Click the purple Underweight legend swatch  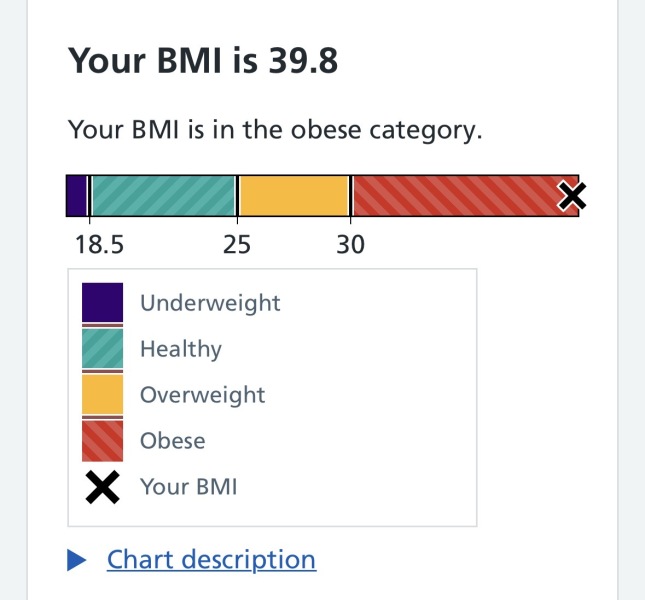coord(103,303)
